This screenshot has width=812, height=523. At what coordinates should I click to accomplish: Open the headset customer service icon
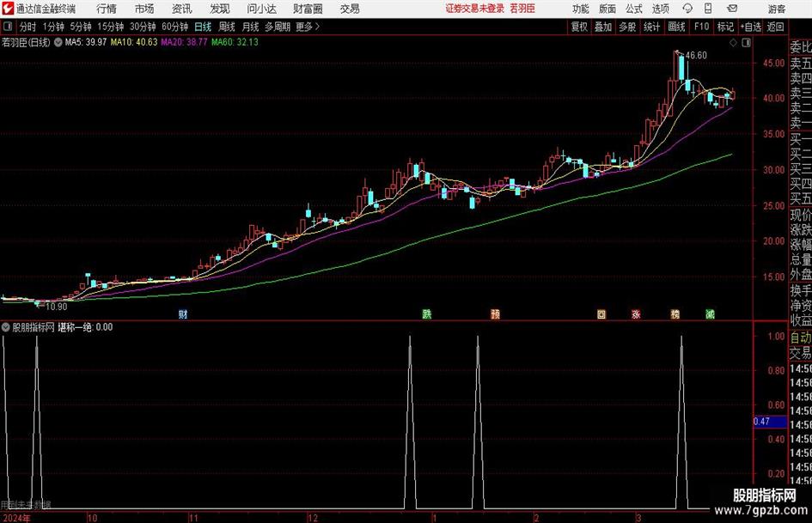pyautogui.click(x=687, y=9)
